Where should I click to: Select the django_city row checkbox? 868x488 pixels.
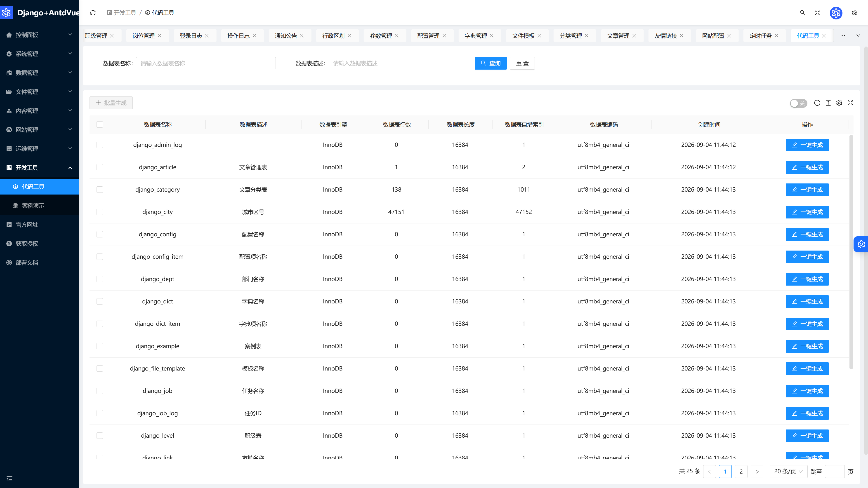click(100, 212)
